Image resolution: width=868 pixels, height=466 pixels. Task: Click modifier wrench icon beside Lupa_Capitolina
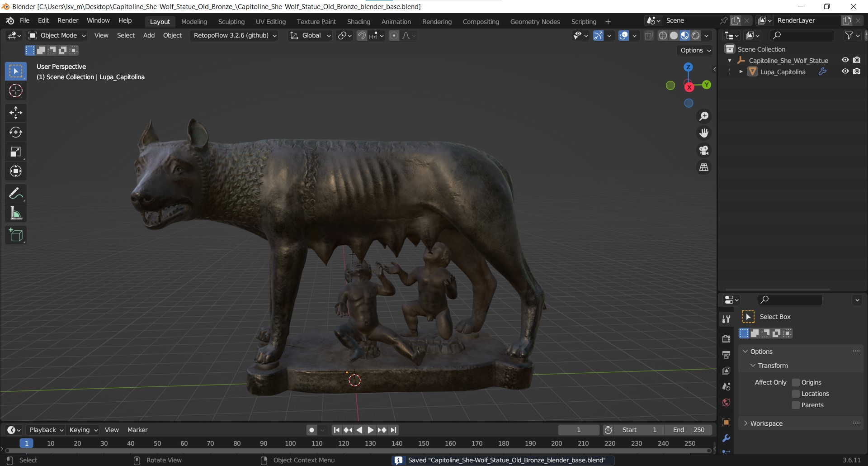tap(822, 71)
